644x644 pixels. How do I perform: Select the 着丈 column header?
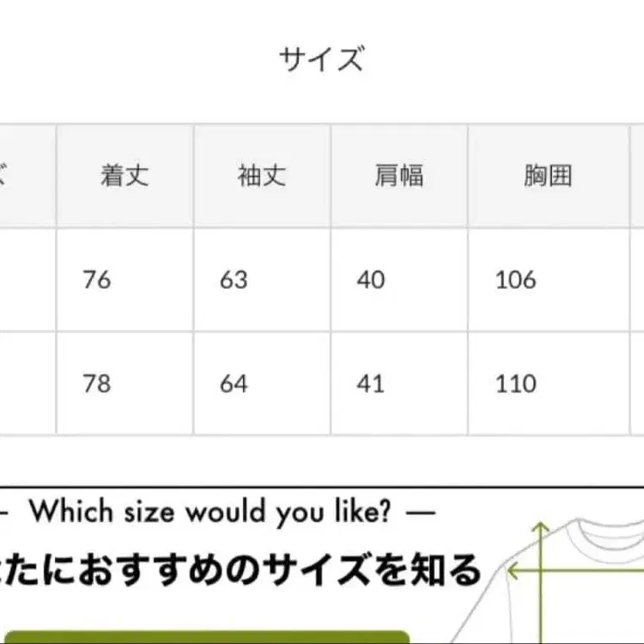[x=125, y=176]
